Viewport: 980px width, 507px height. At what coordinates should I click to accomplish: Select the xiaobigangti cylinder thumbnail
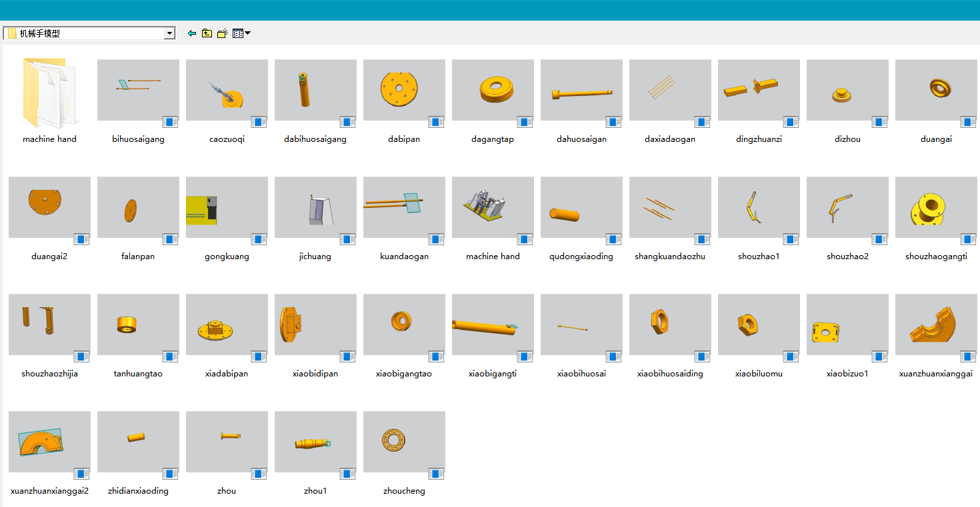[493, 324]
